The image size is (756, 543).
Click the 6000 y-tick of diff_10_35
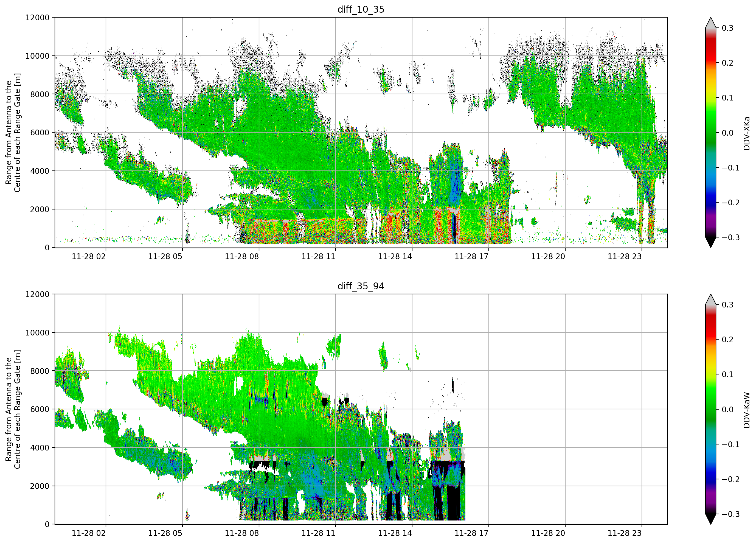[x=40, y=133]
